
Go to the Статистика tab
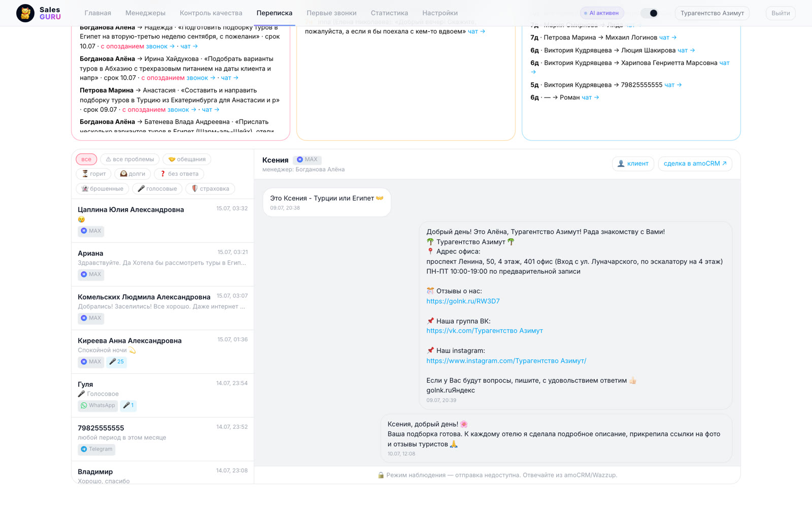click(389, 13)
